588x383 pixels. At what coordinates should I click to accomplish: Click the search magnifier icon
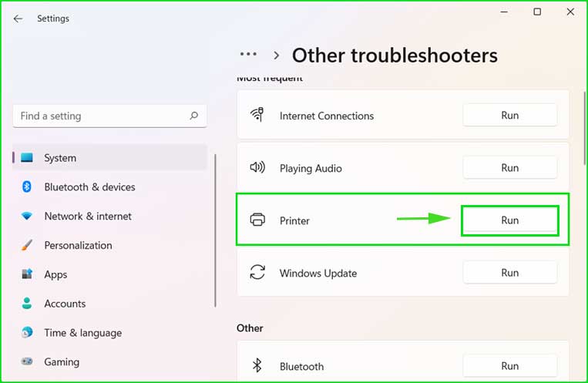point(194,116)
